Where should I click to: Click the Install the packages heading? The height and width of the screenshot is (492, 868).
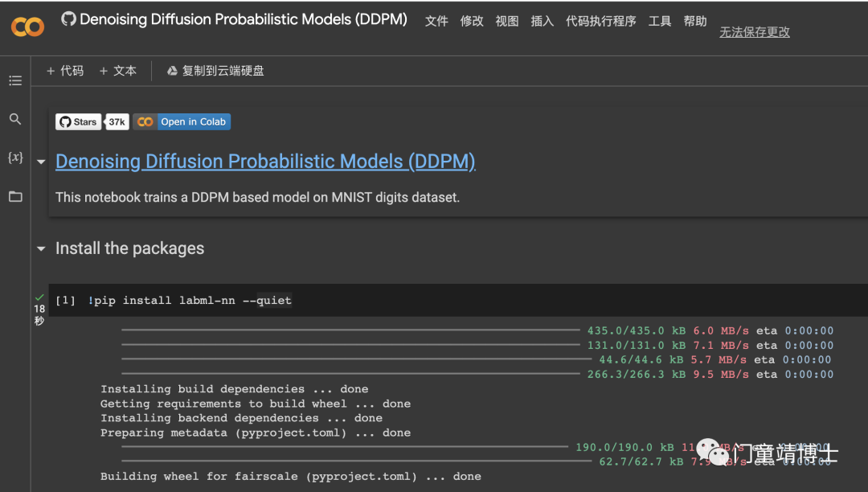tap(129, 248)
